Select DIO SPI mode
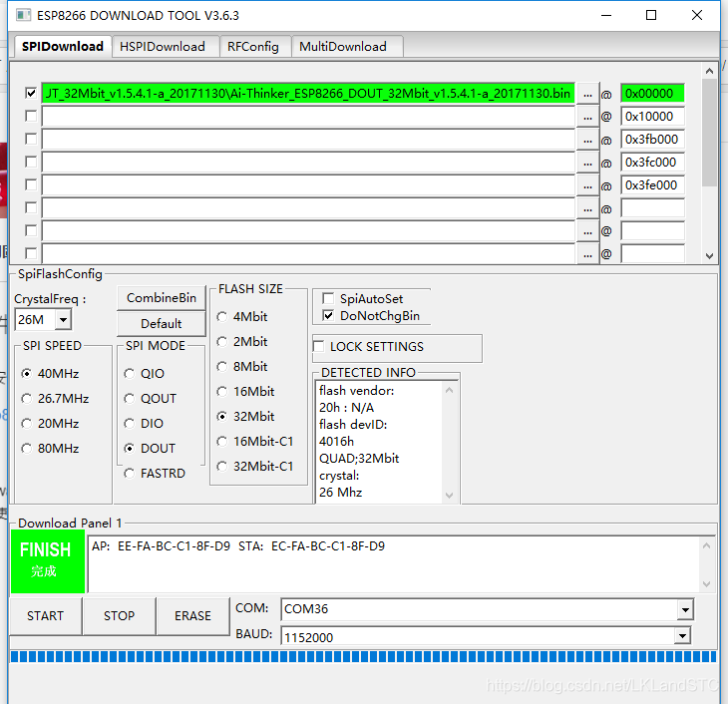The height and width of the screenshot is (704, 728). [x=130, y=424]
